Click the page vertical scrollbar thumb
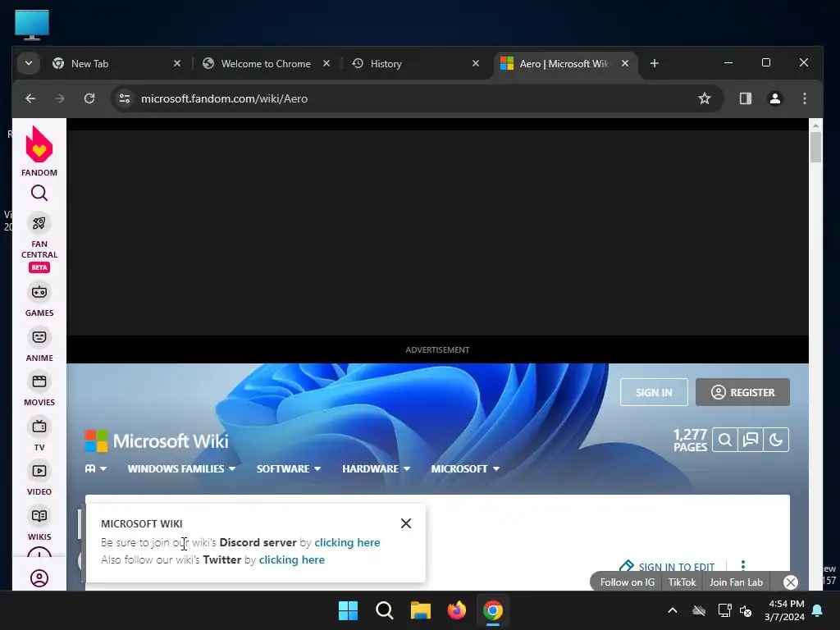The width and height of the screenshot is (840, 630). (815, 146)
